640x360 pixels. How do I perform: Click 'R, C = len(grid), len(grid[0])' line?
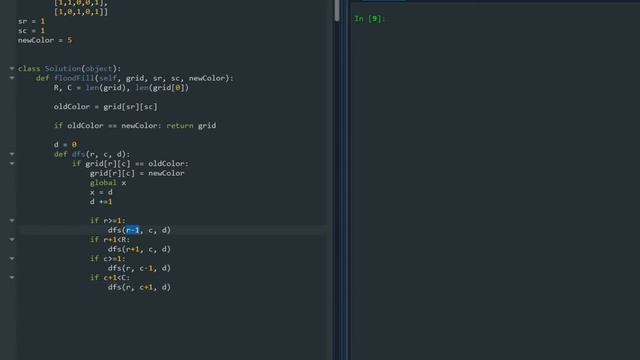[x=121, y=88]
